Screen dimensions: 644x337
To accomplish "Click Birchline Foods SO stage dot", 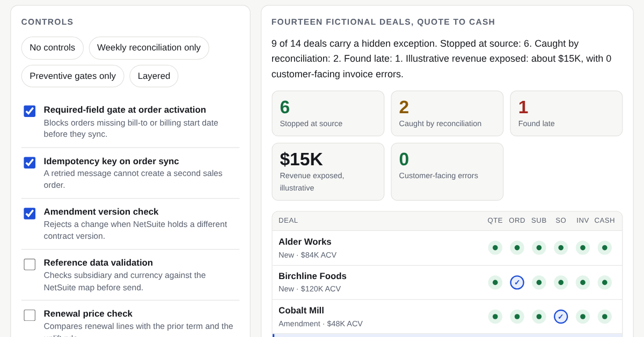I will 561,282.
